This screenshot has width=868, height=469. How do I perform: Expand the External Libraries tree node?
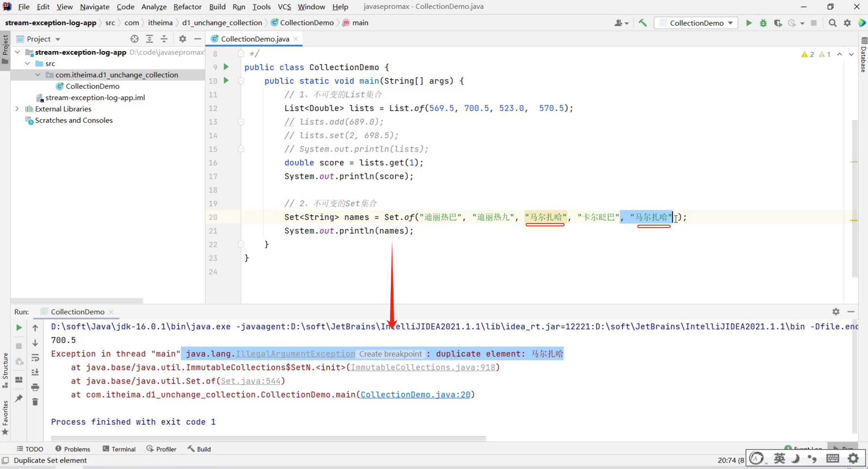17,109
